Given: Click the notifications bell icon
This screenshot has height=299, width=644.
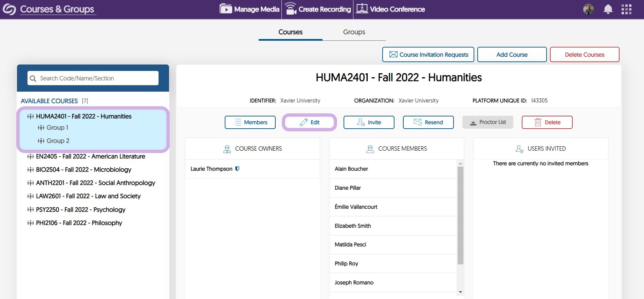Looking at the screenshot, I should click(608, 9).
